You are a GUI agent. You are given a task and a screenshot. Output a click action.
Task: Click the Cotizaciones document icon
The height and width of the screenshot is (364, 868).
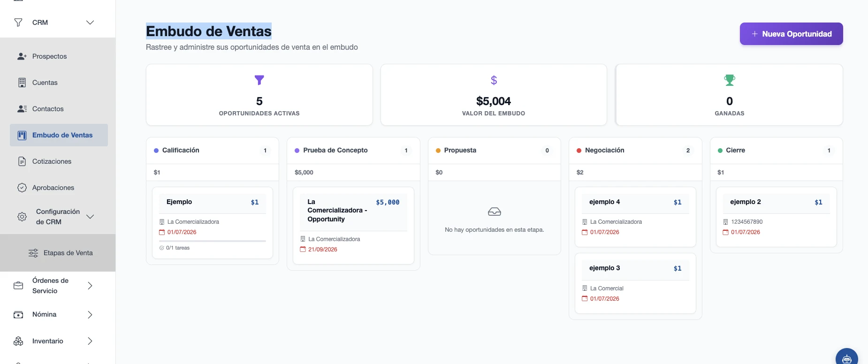(x=22, y=161)
